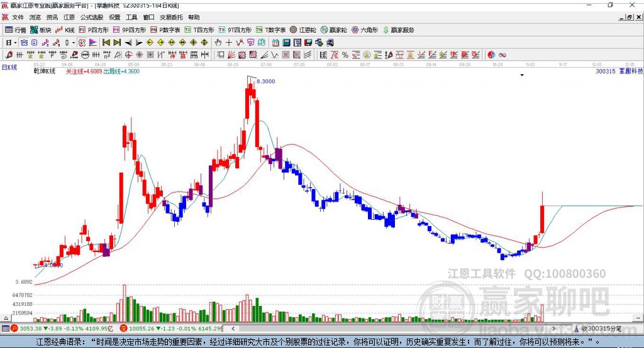Viewport: 644px width, 348px height.
Task: Click the grid icon in status bar
Action: (x=5, y=329)
